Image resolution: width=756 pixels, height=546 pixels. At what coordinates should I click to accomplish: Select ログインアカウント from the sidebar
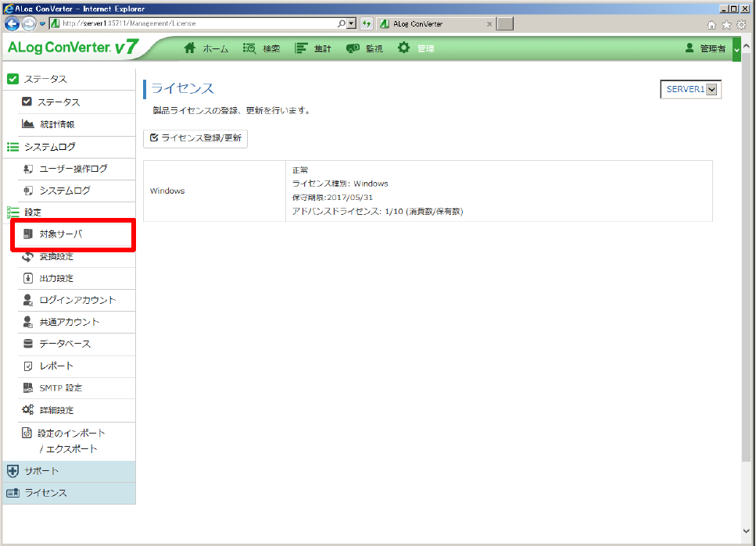click(77, 300)
